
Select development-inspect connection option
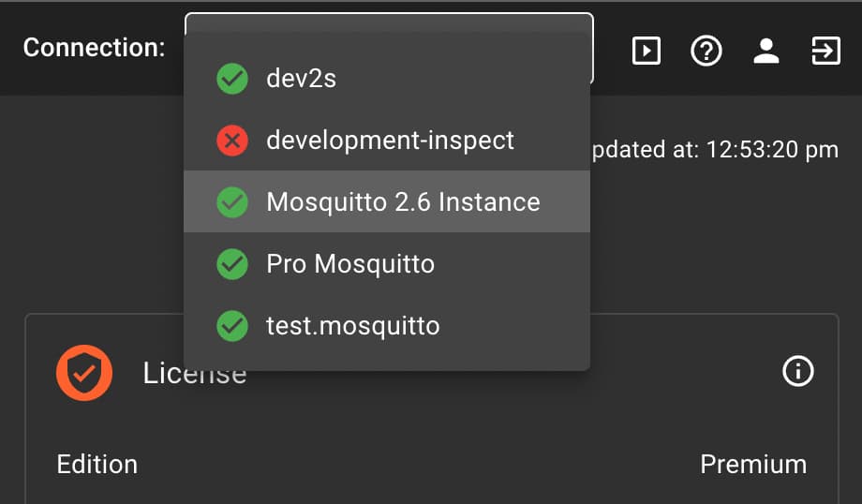[390, 141]
